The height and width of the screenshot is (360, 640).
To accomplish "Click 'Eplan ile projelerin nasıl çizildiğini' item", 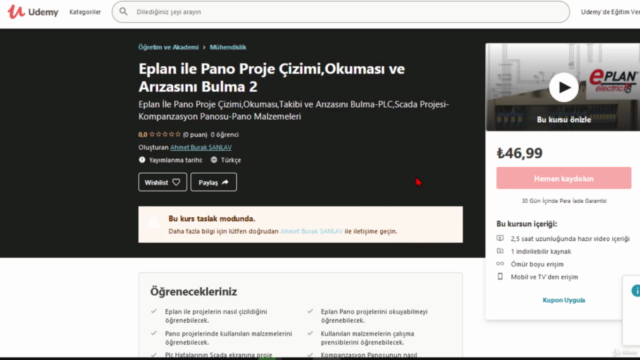I will 216,316.
